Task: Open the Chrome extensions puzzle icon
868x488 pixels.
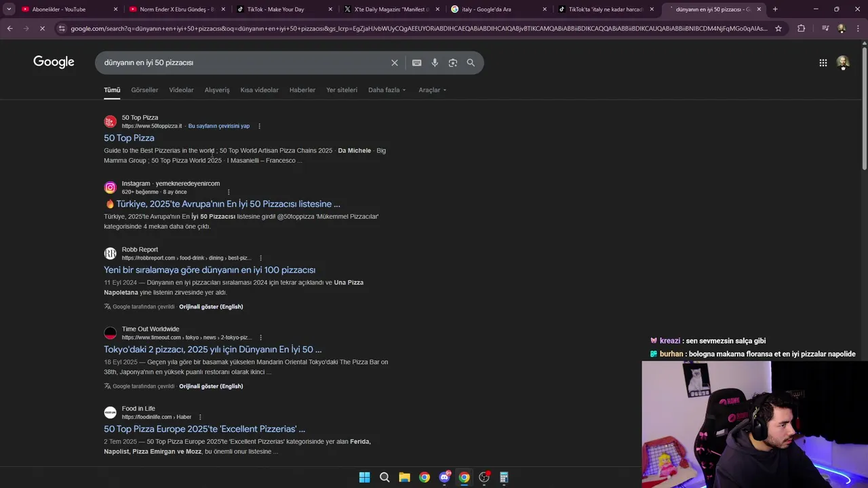Action: [x=801, y=28]
